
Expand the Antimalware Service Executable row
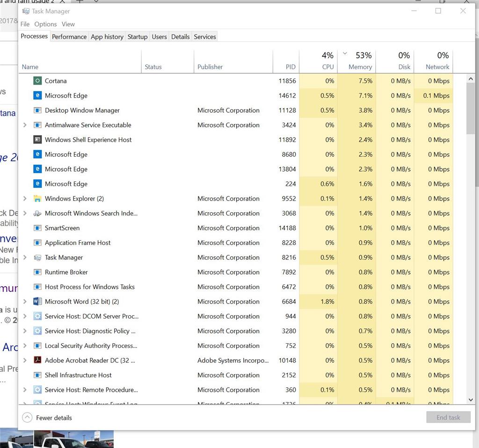point(25,125)
